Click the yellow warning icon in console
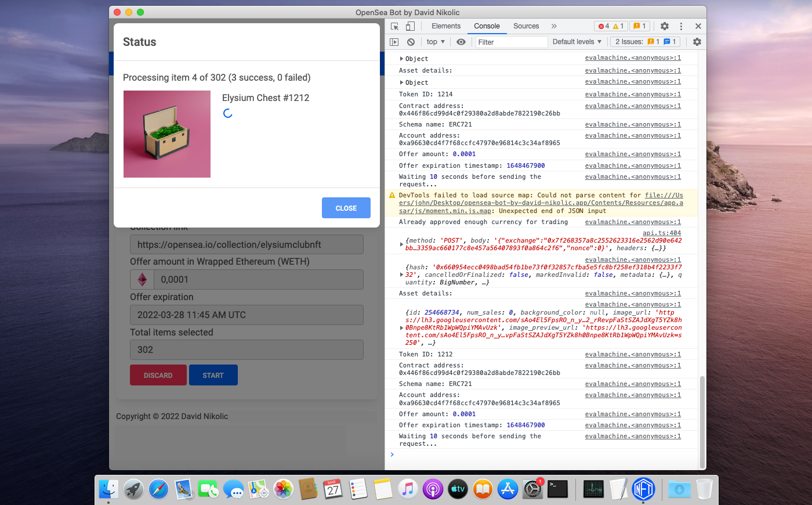 (x=392, y=196)
